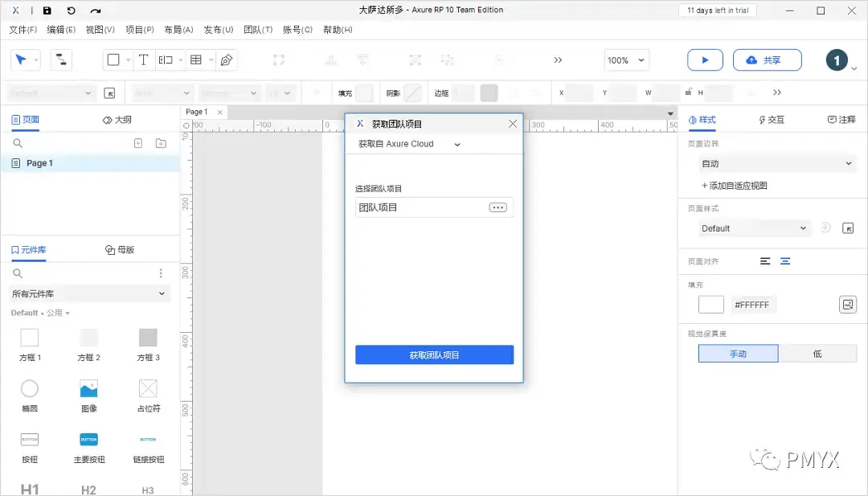The width and height of the screenshot is (868, 496).
Task: Add a new page with the add-page icon
Action: [137, 142]
